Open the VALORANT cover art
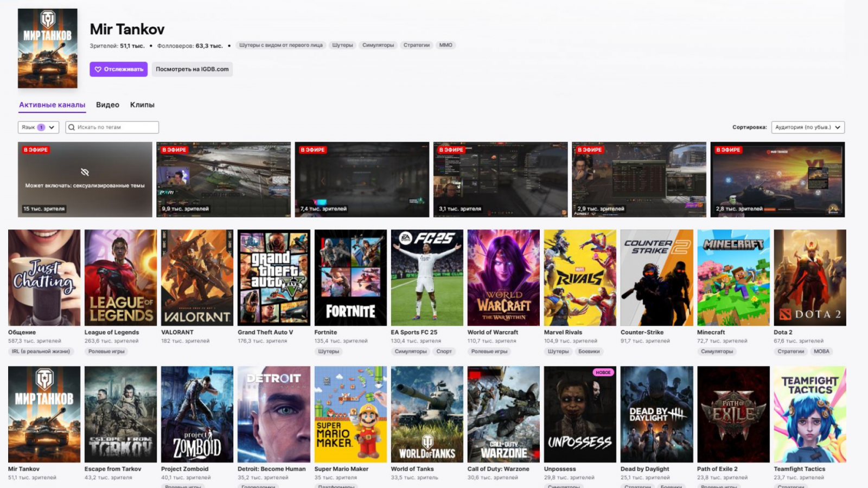This screenshot has width=868, height=488. (x=197, y=278)
